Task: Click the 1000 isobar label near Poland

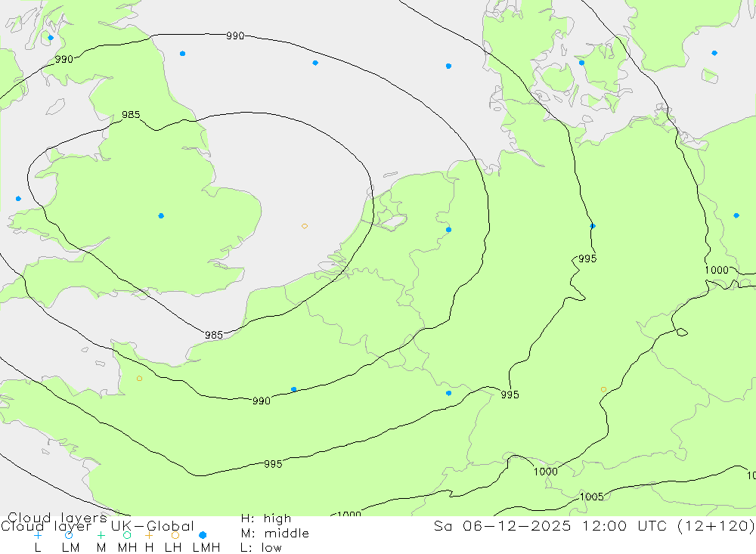Action: click(717, 270)
